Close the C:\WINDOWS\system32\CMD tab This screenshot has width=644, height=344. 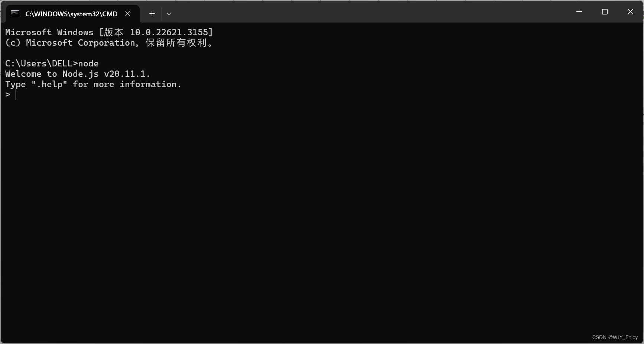pos(128,14)
